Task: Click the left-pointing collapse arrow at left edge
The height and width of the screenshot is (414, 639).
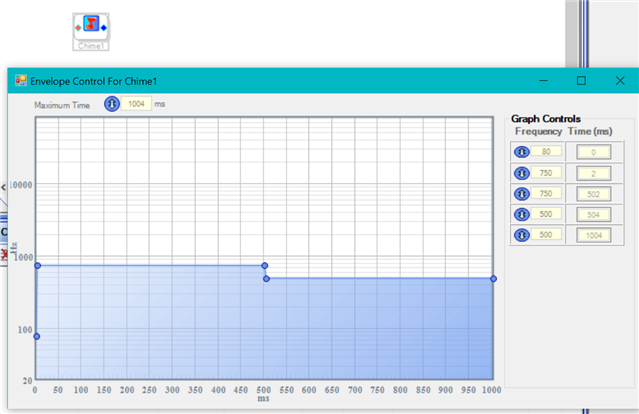Action: pos(3,187)
